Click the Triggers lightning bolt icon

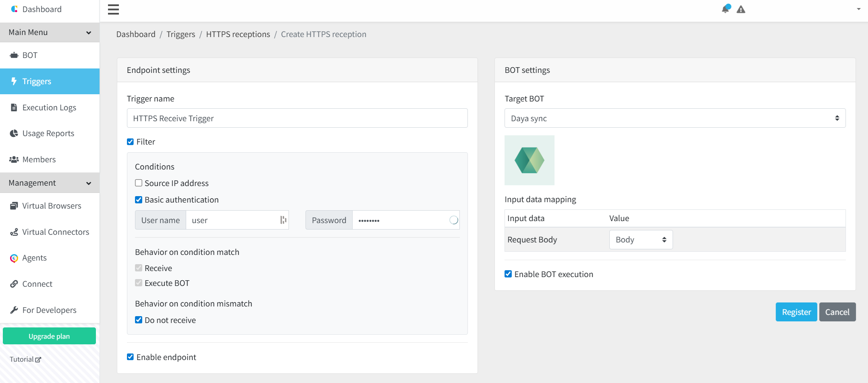[14, 81]
